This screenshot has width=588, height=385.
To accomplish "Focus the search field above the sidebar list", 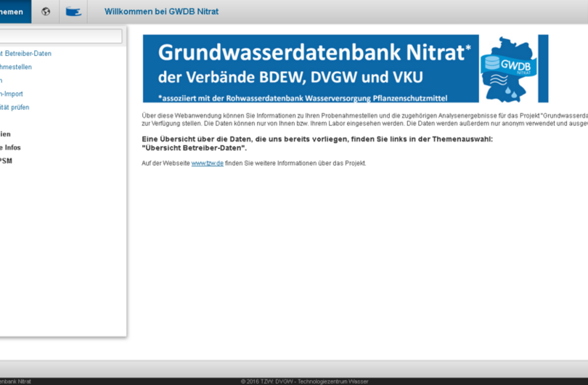I will pos(61,36).
